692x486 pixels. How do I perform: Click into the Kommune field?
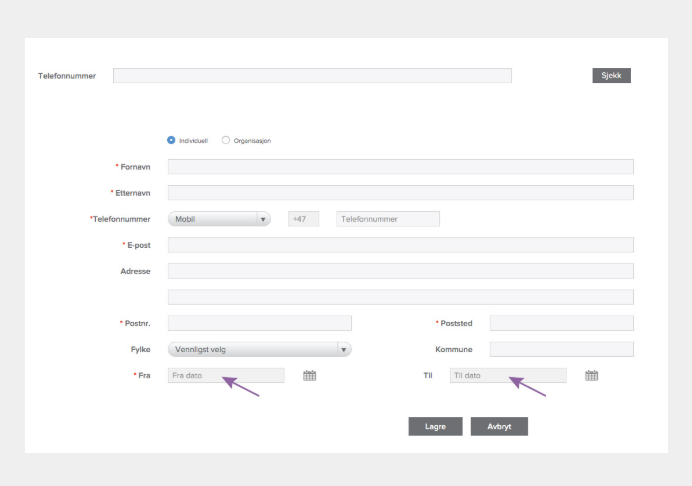click(x=562, y=349)
